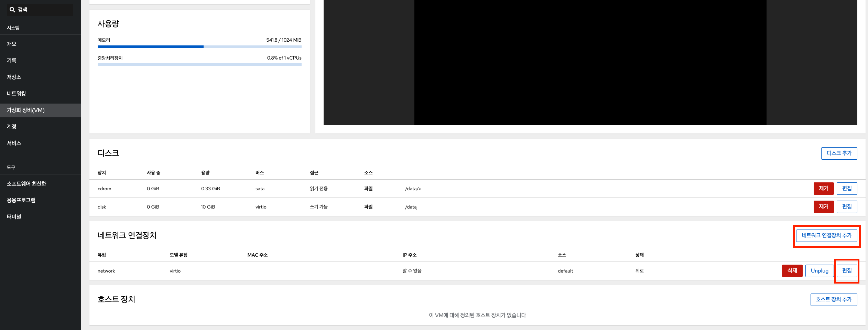Edit the virtio disk row with 편집

847,207
